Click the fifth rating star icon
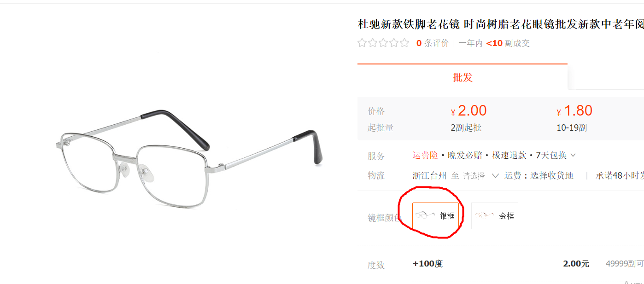The height and width of the screenshot is (284, 644). (x=404, y=43)
